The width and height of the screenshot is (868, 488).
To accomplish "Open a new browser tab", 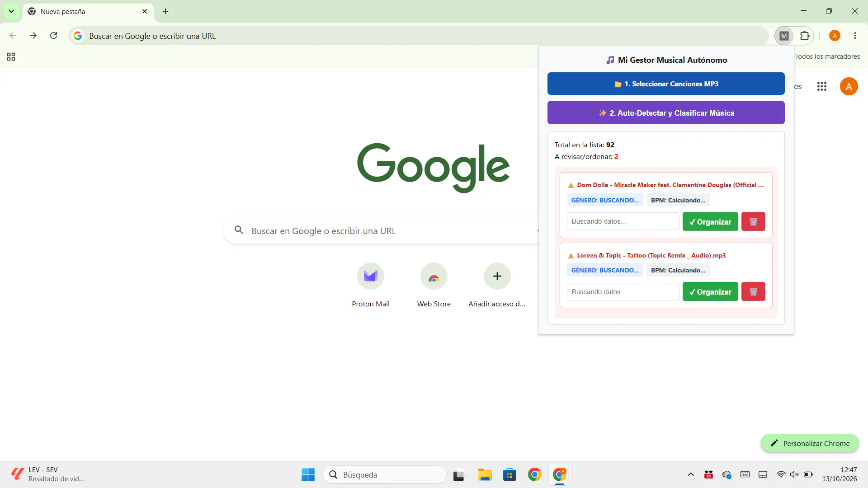I will pyautogui.click(x=165, y=11).
